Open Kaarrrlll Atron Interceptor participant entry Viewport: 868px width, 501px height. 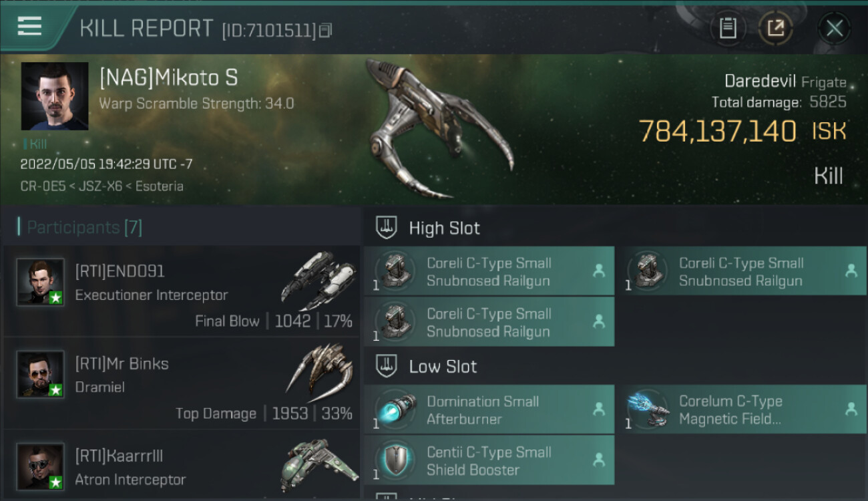click(182, 466)
